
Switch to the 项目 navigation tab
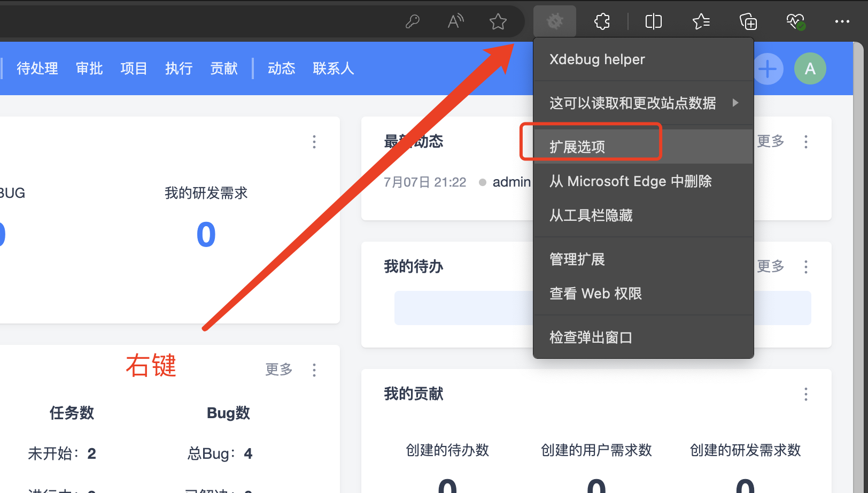coord(134,68)
